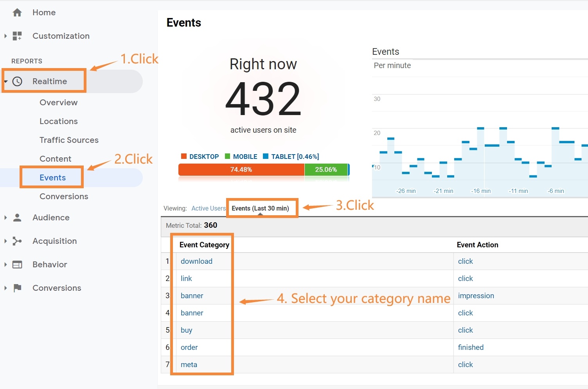The image size is (588, 389).
Task: Click the blue Tablet bar segment
Action: [x=349, y=169]
